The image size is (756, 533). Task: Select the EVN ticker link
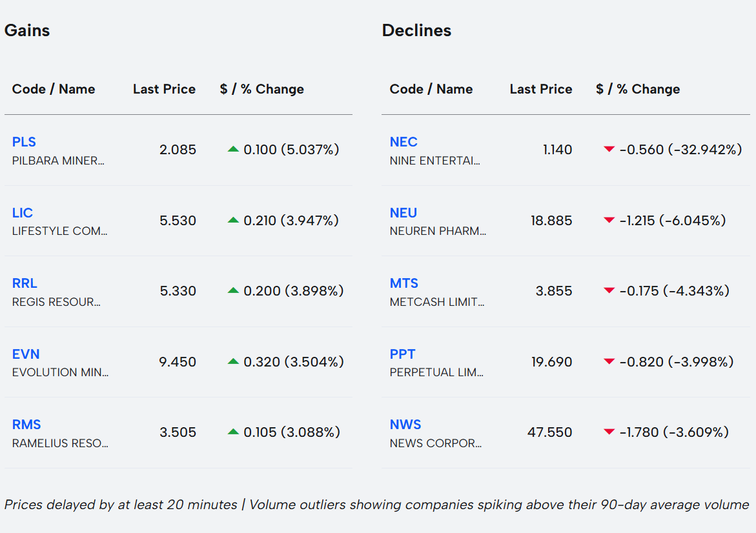[26, 354]
